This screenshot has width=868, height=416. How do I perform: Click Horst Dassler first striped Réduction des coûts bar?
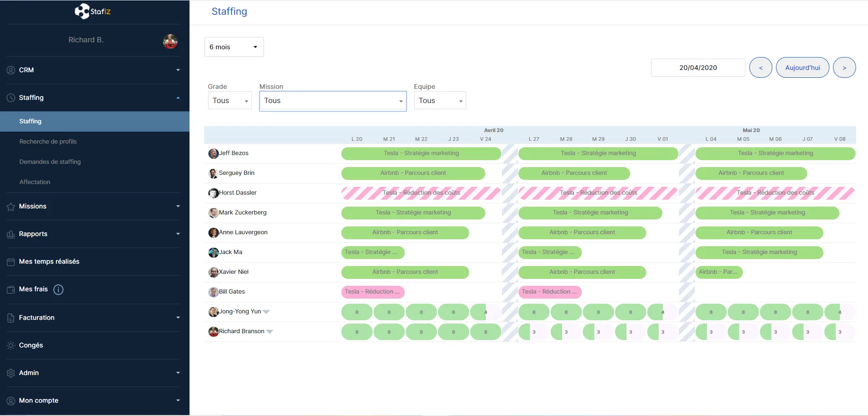[x=421, y=193]
